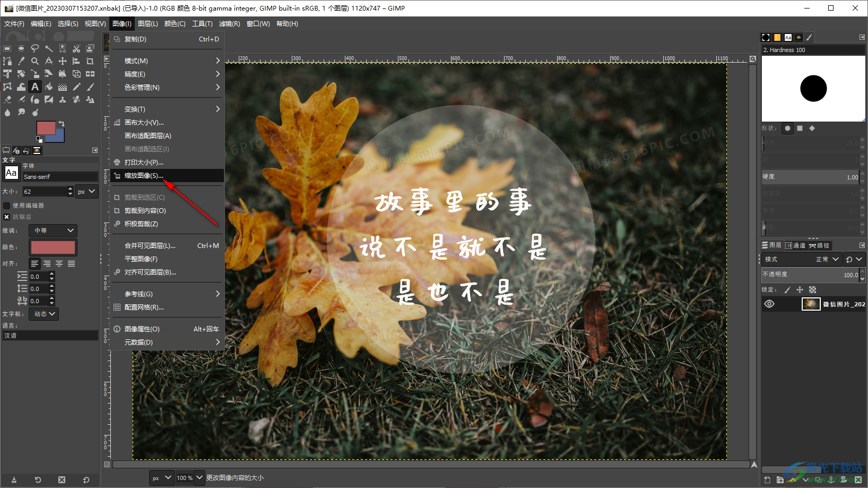Choose Canvas Size (画布大小) menu entry
The height and width of the screenshot is (488, 868).
pos(167,123)
